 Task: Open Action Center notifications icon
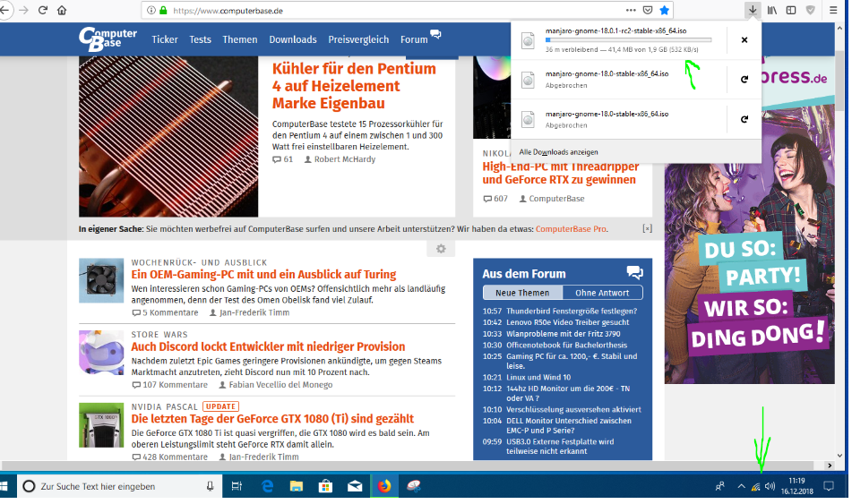tap(828, 486)
